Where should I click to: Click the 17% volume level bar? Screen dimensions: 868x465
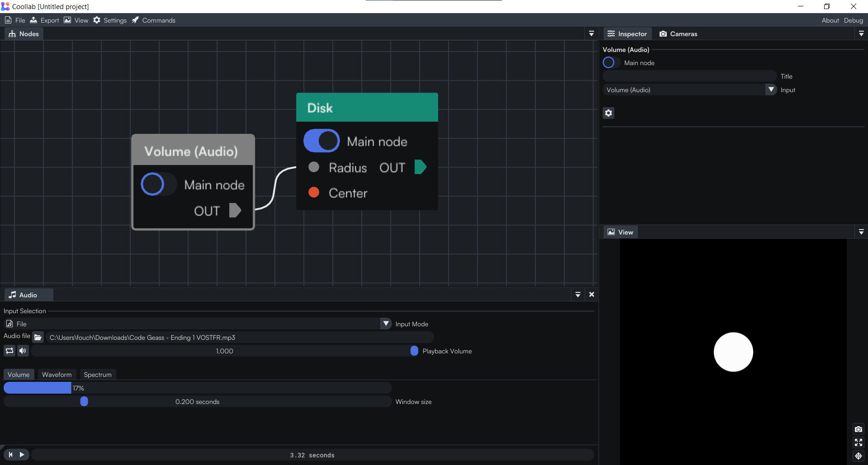pos(198,388)
